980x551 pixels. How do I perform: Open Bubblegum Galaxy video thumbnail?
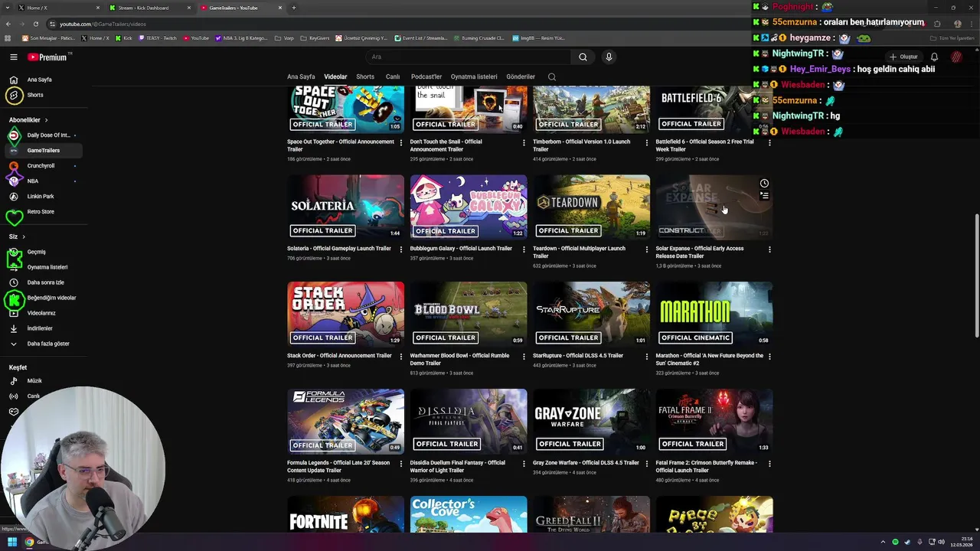pos(469,207)
